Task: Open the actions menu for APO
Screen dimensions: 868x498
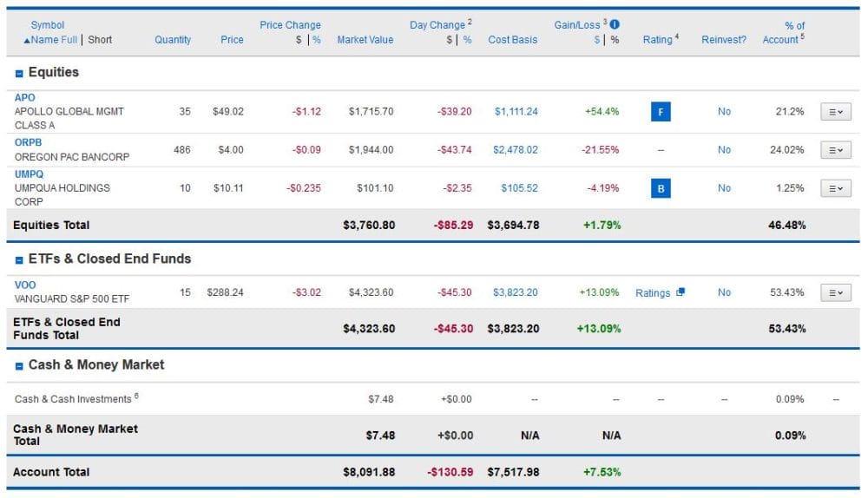Action: pyautogui.click(x=836, y=112)
